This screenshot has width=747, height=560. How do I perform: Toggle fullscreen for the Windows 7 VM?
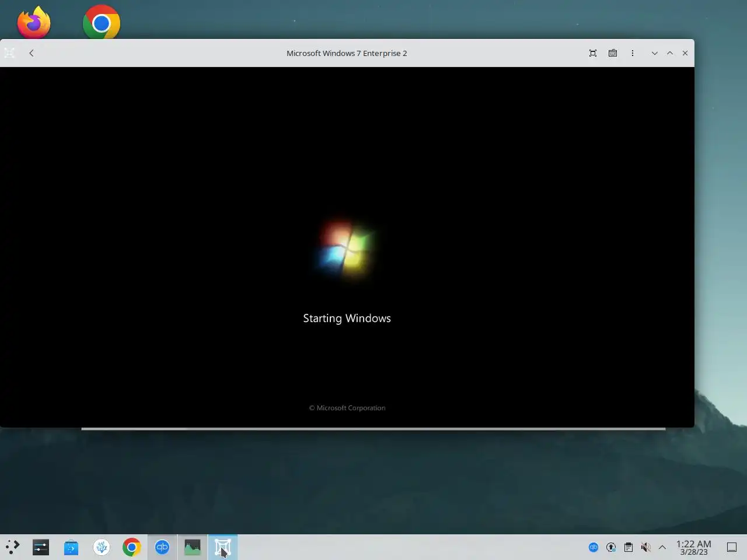click(593, 53)
